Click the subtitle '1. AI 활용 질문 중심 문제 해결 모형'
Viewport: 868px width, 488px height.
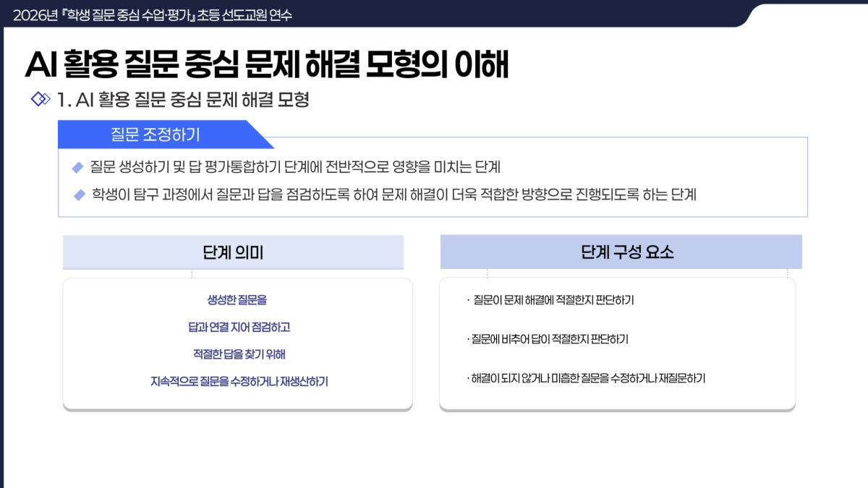pyautogui.click(x=183, y=100)
